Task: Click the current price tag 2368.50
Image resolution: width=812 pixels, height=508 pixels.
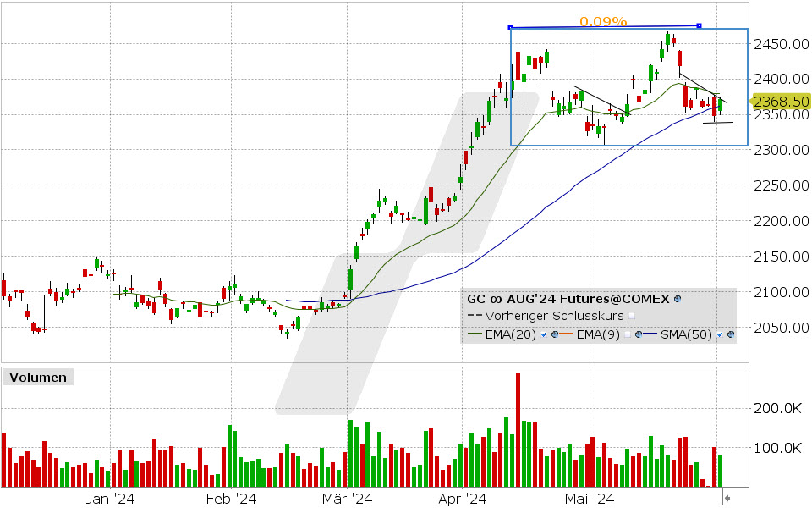Action: pyautogui.click(x=781, y=101)
